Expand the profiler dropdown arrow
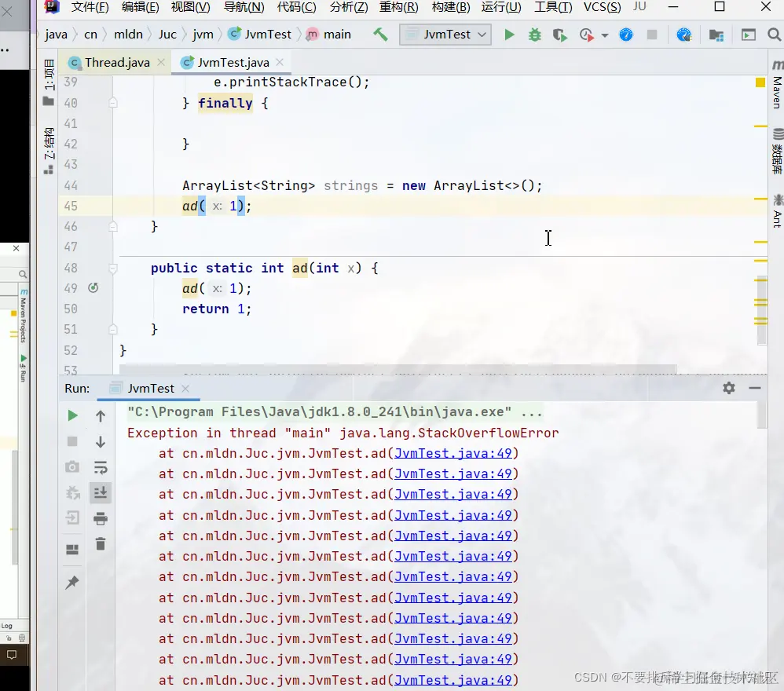This screenshot has width=784, height=691. [605, 35]
